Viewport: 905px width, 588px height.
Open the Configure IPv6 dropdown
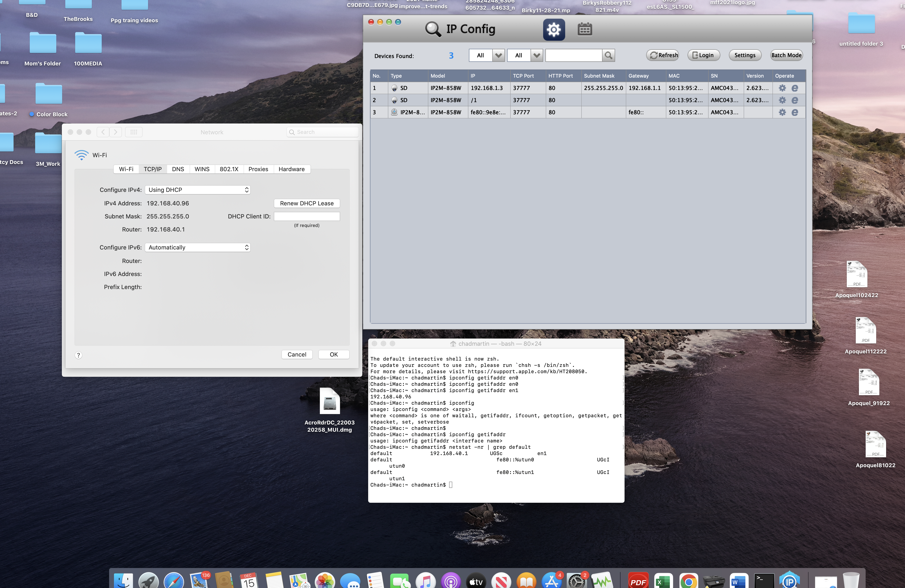coord(197,247)
